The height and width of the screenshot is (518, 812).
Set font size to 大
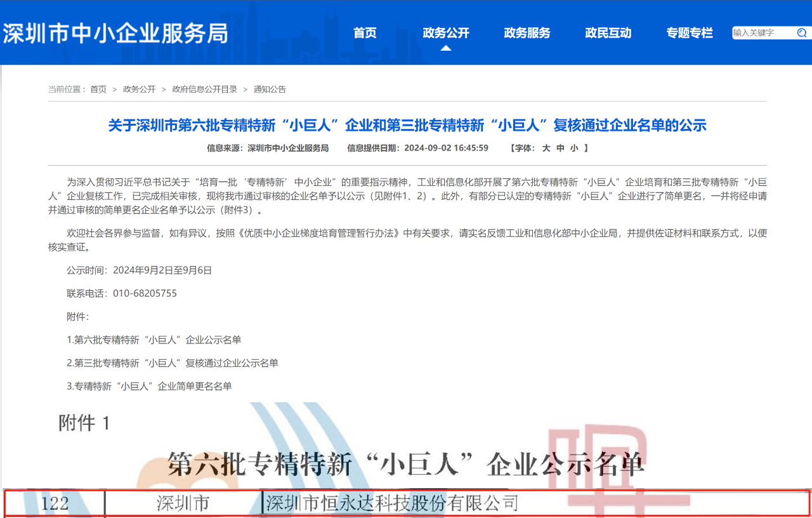546,148
